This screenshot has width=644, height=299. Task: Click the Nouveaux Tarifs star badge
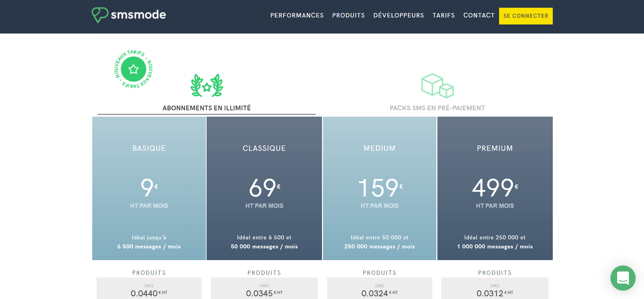click(133, 69)
